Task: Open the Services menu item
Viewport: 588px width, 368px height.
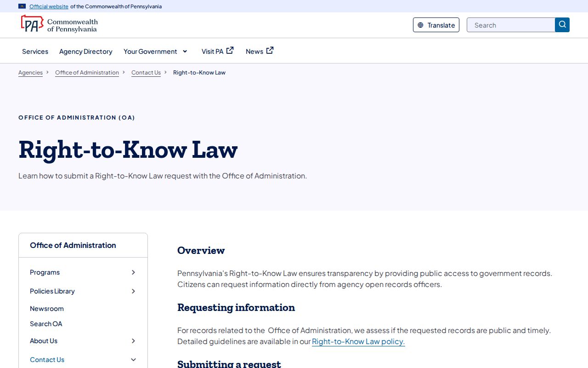Action: click(x=35, y=52)
